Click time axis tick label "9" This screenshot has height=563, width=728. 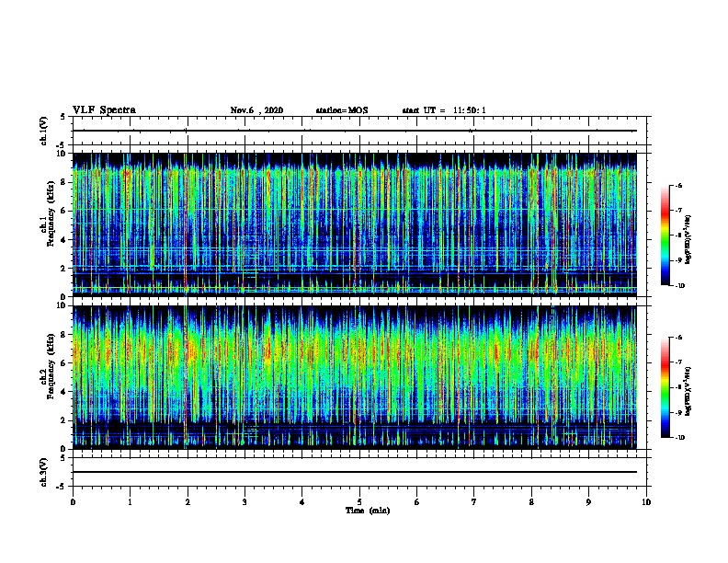tap(588, 502)
